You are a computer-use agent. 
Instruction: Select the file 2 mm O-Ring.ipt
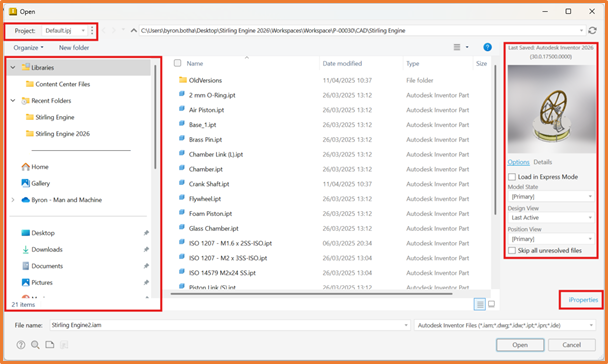click(212, 95)
